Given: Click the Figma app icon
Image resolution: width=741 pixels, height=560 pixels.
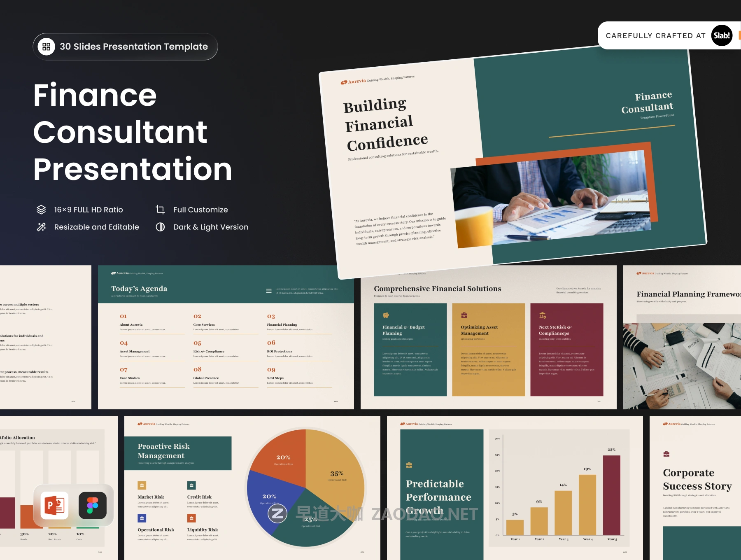Looking at the screenshot, I should tap(93, 505).
